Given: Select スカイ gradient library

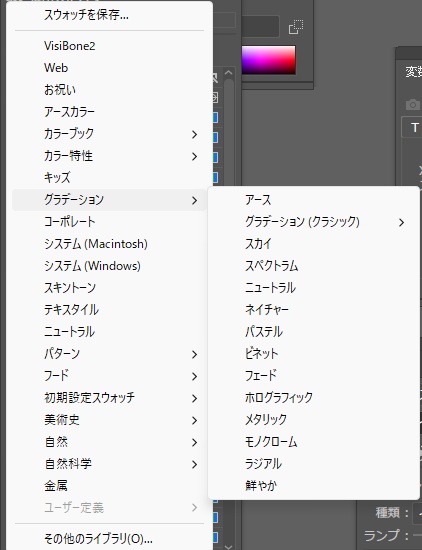Looking at the screenshot, I should (314, 244).
